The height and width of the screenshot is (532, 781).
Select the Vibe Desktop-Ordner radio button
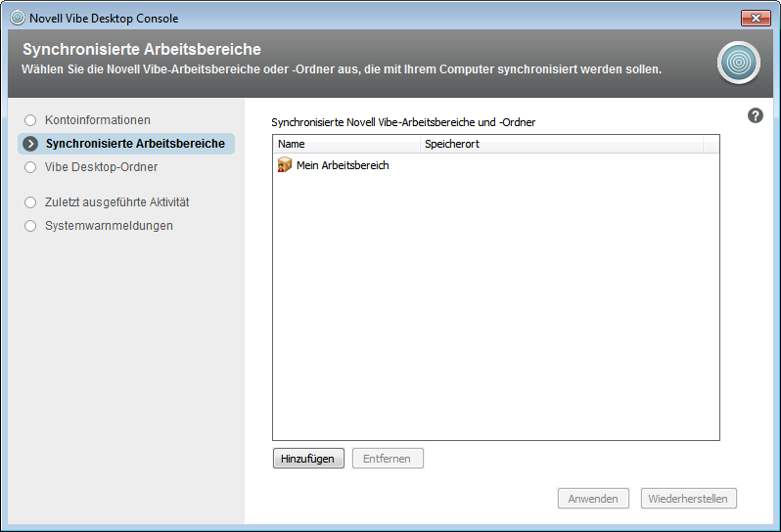[30, 167]
